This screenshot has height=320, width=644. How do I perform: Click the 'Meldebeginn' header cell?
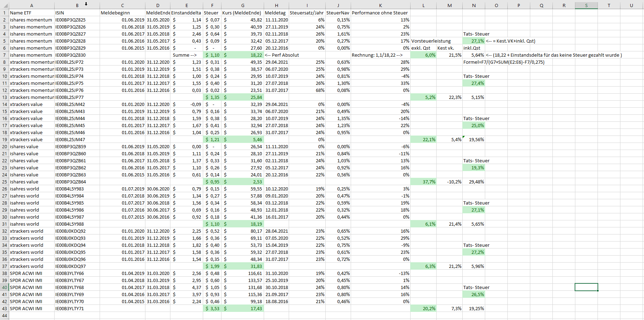[x=123, y=13]
